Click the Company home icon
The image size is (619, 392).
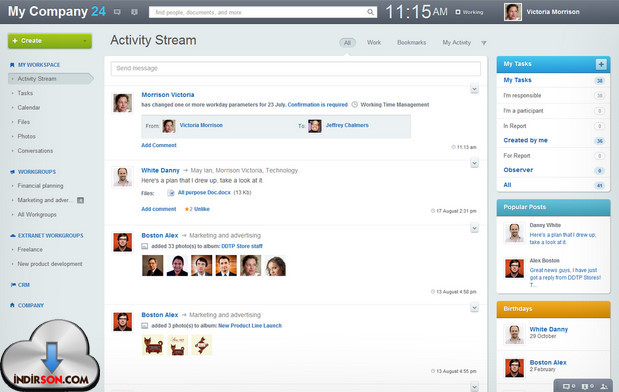(12, 305)
